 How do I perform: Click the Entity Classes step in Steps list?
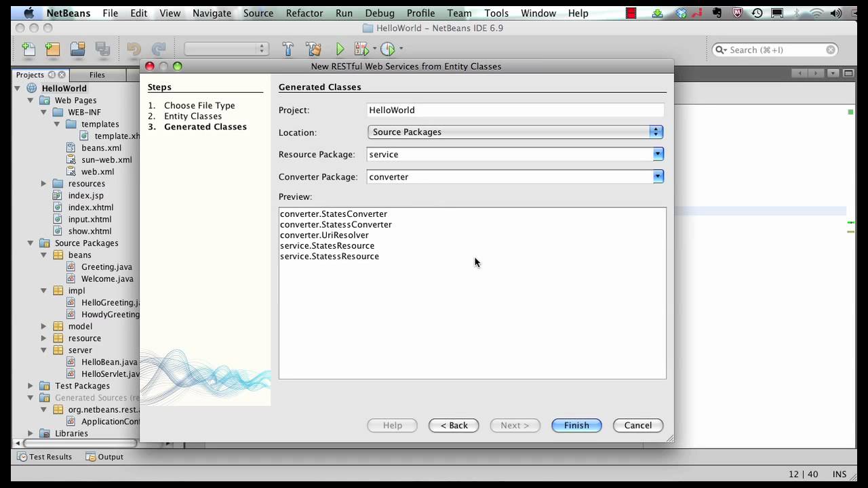(193, 116)
